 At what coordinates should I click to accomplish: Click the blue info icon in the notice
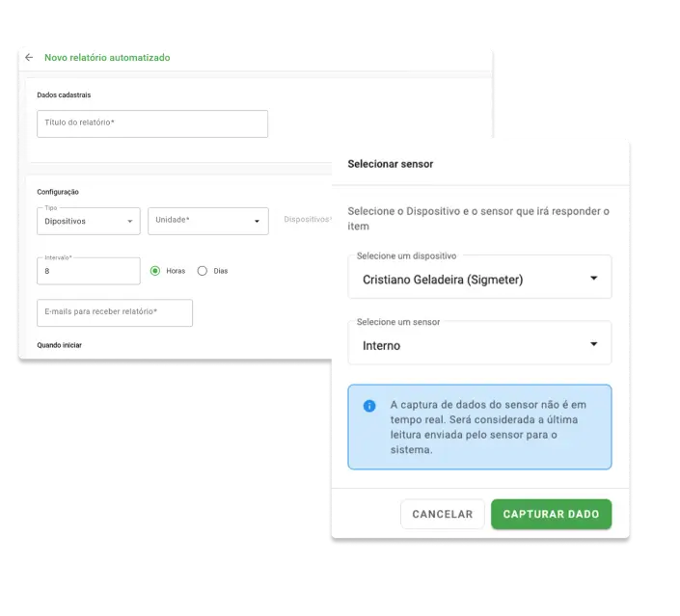click(x=369, y=406)
